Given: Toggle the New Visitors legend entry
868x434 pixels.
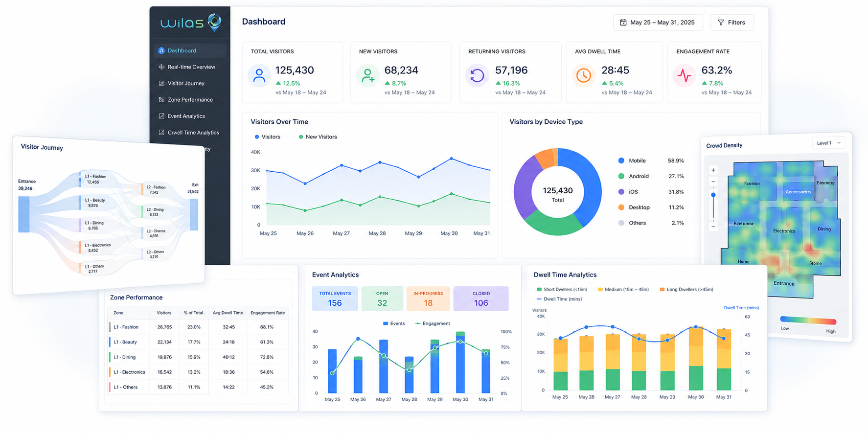Looking at the screenshot, I should (x=318, y=137).
